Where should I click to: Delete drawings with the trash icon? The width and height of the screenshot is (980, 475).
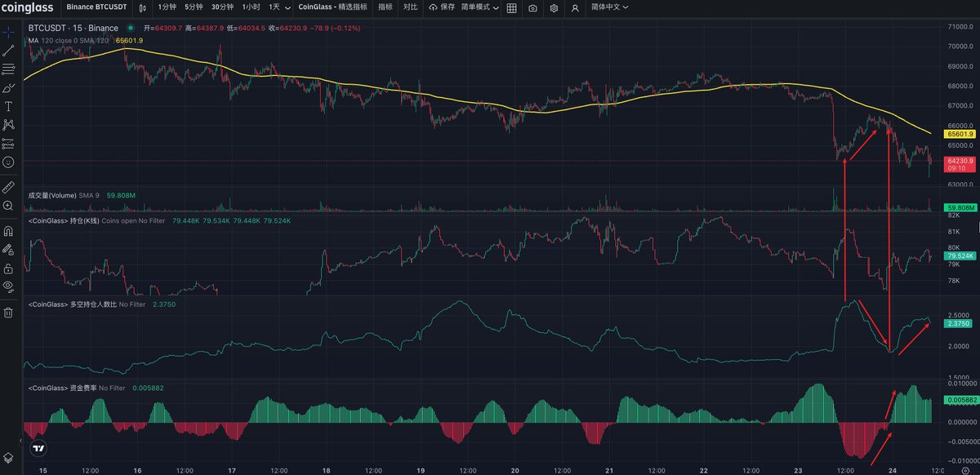(8, 312)
